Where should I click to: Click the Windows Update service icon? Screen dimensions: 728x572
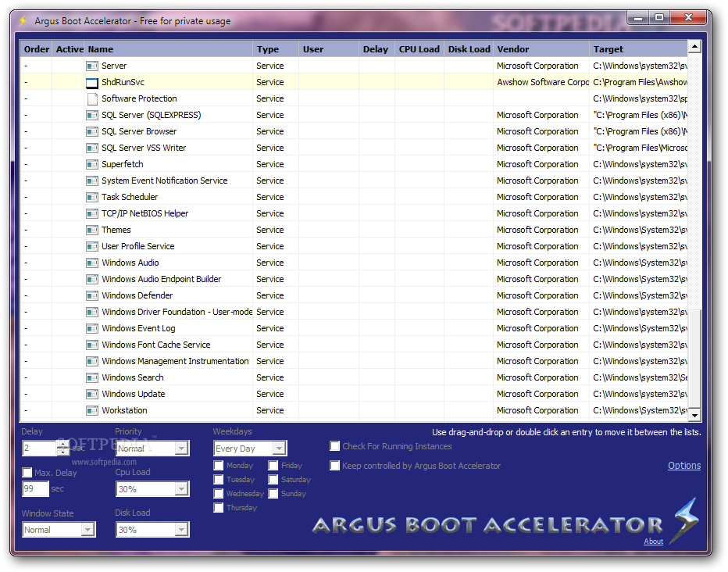pyautogui.click(x=92, y=394)
